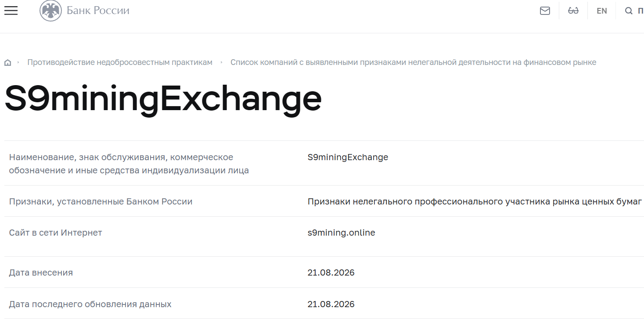Click 'Признаки, установленные Банком России' label
Viewport: 644px width, 319px height.
coord(101,202)
